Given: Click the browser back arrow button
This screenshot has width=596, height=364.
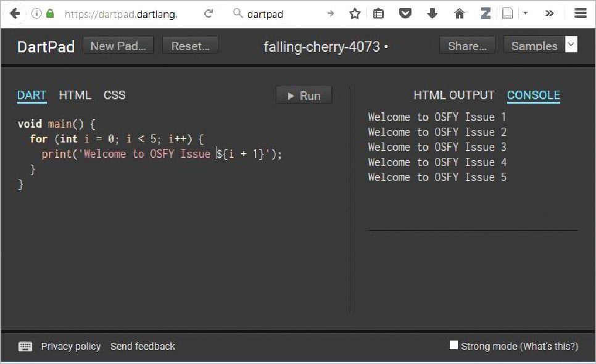Looking at the screenshot, I should click(x=15, y=14).
